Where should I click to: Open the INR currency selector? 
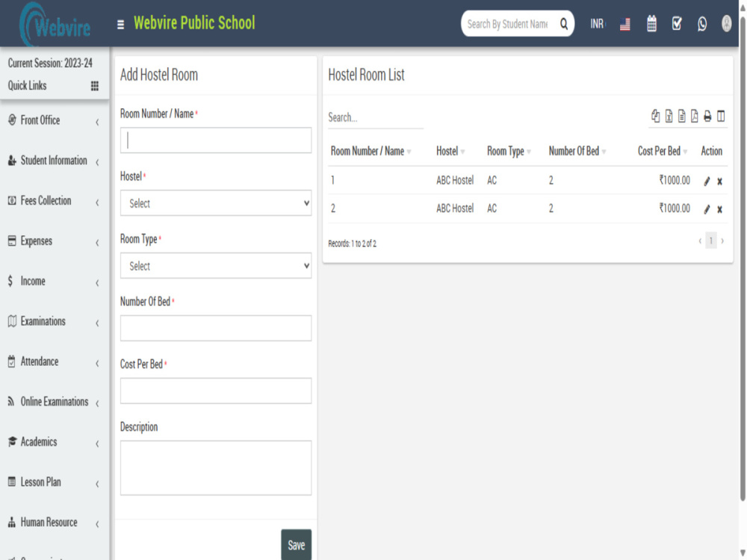pyautogui.click(x=598, y=24)
